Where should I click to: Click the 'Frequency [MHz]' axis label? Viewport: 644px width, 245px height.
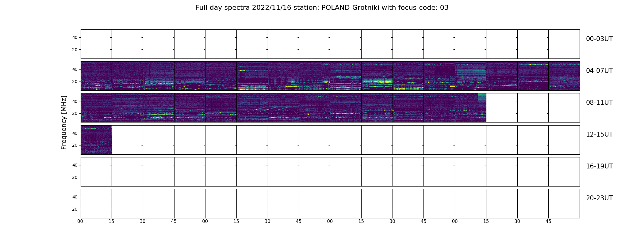pos(64,123)
